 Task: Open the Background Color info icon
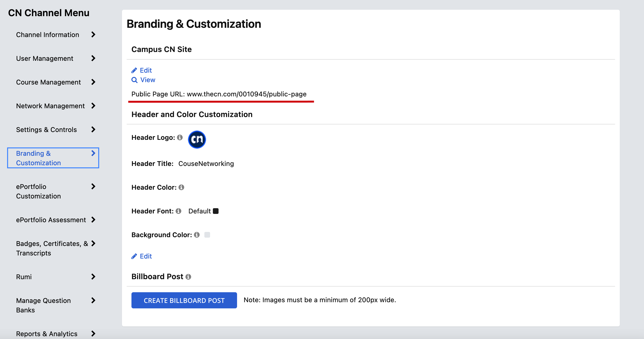point(197,235)
